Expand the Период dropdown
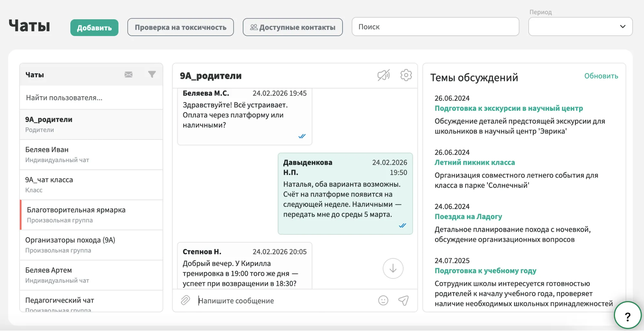The height and width of the screenshot is (336, 644). (580, 27)
